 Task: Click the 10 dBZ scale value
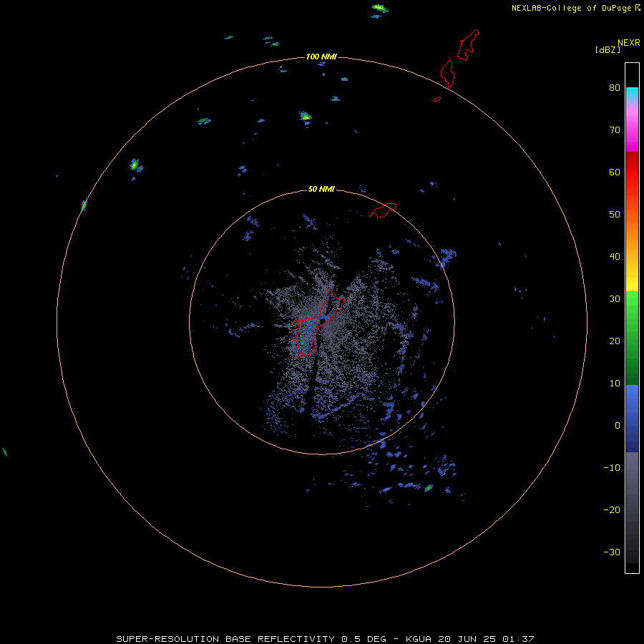point(615,384)
